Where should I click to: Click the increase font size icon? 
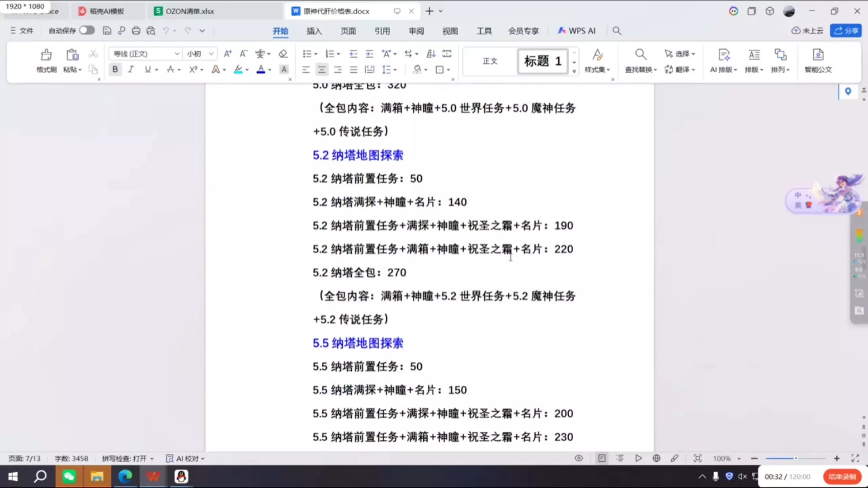pyautogui.click(x=227, y=54)
